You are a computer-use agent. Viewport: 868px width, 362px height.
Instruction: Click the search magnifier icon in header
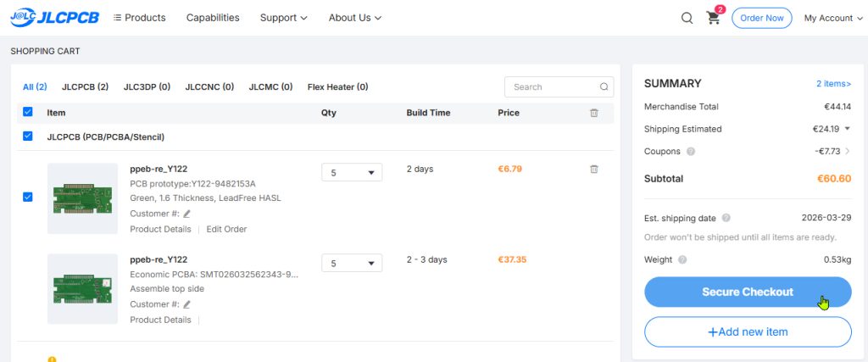pyautogui.click(x=687, y=18)
